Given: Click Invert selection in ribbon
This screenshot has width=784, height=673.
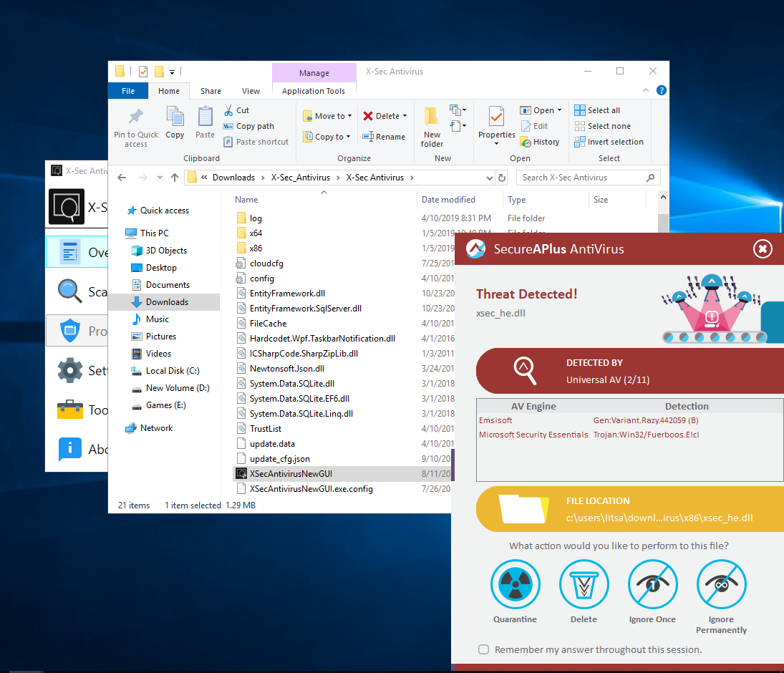Looking at the screenshot, I should pos(609,142).
